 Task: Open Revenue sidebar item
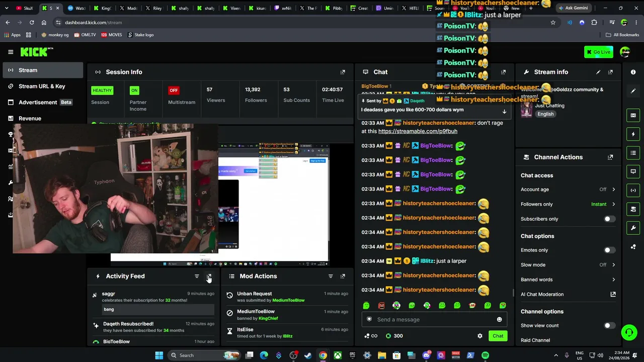point(43,118)
